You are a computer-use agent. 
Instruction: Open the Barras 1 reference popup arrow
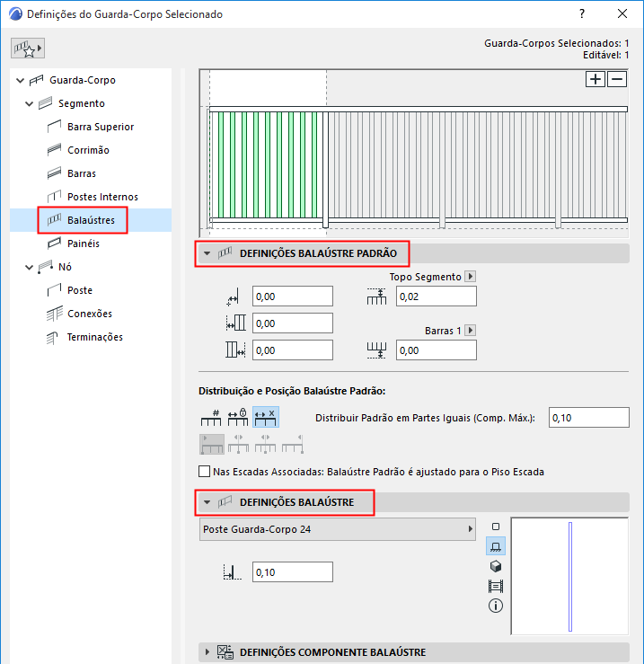pos(470,331)
